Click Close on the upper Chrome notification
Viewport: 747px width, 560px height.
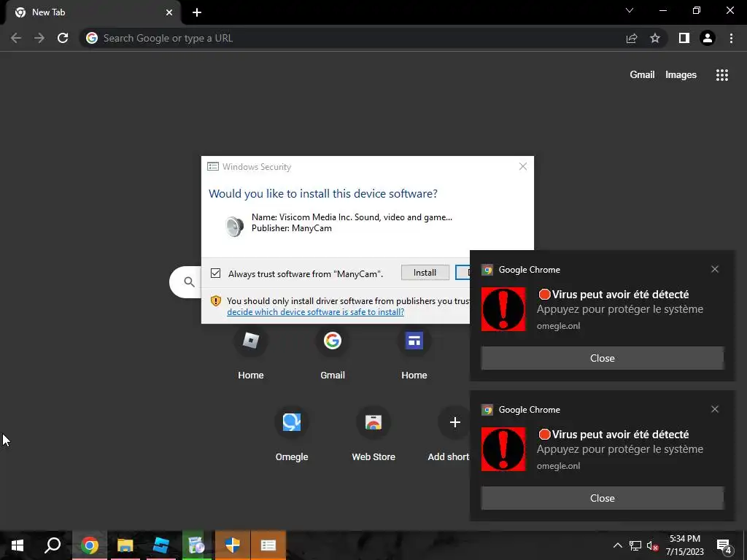pyautogui.click(x=602, y=358)
